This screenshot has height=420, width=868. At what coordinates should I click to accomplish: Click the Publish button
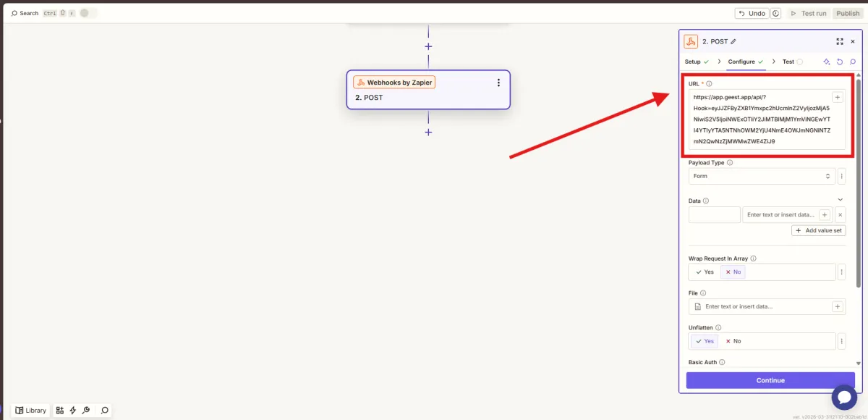848,13
